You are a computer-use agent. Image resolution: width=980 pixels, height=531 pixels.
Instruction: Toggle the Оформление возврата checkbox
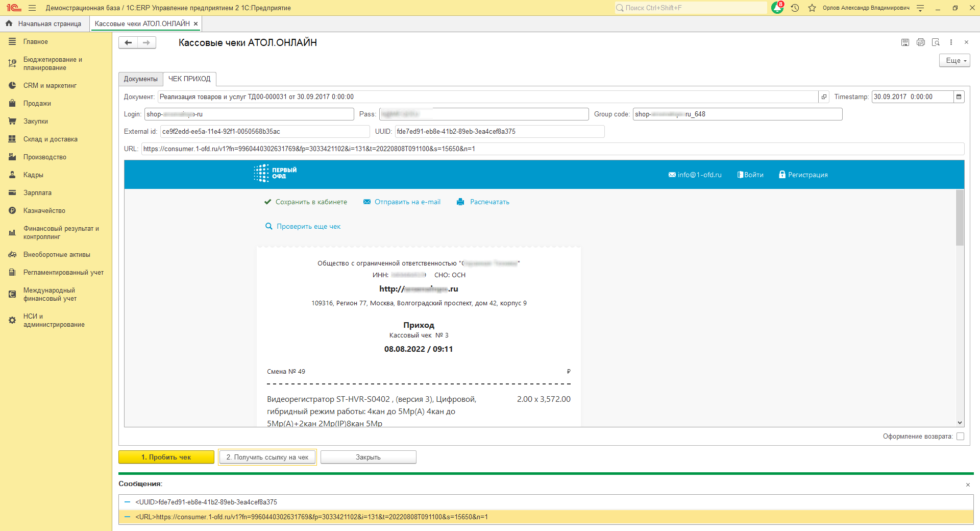tap(960, 437)
